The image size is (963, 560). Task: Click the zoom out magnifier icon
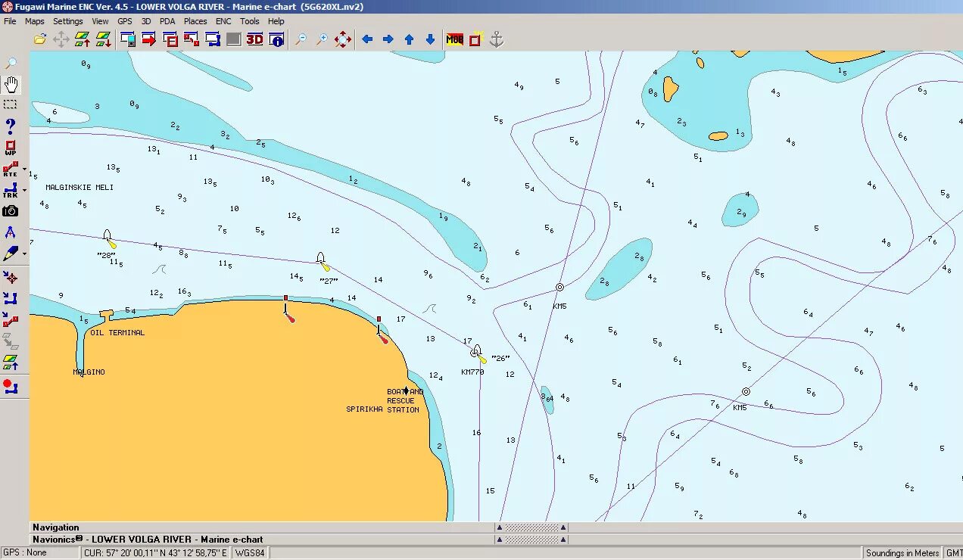(301, 39)
